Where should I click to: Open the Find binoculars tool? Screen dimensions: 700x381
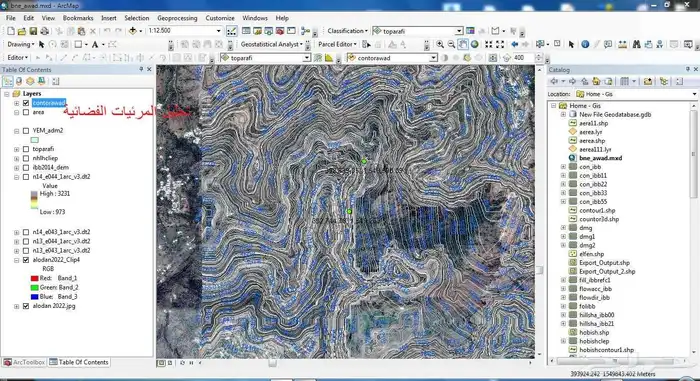point(636,44)
